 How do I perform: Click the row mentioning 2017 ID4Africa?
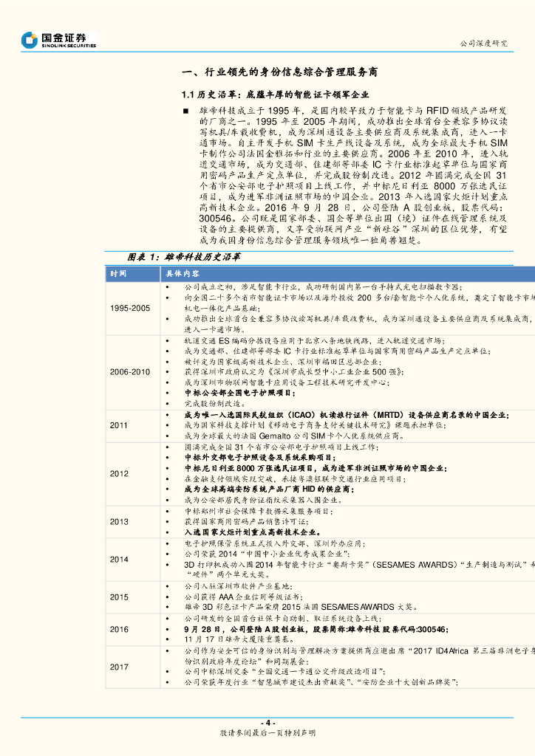coord(359,656)
